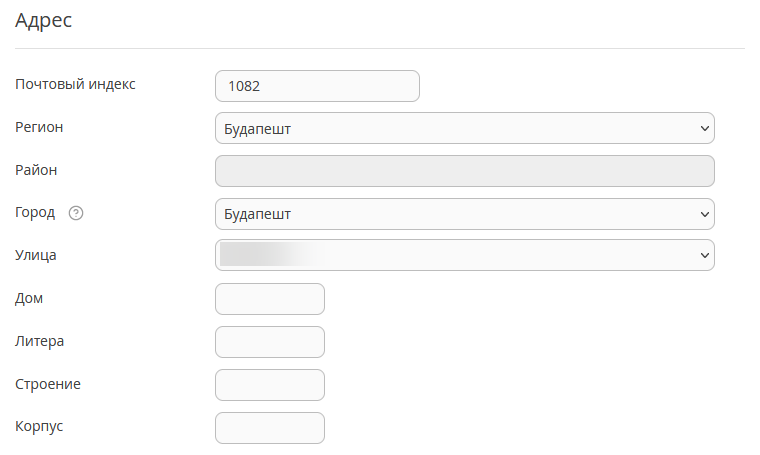Click the Дом label text
760x455 pixels.
[29, 298]
